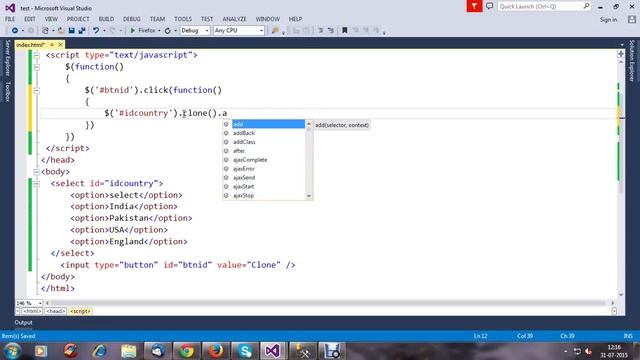
Task: Open the EDIT menu
Action: click(30, 19)
